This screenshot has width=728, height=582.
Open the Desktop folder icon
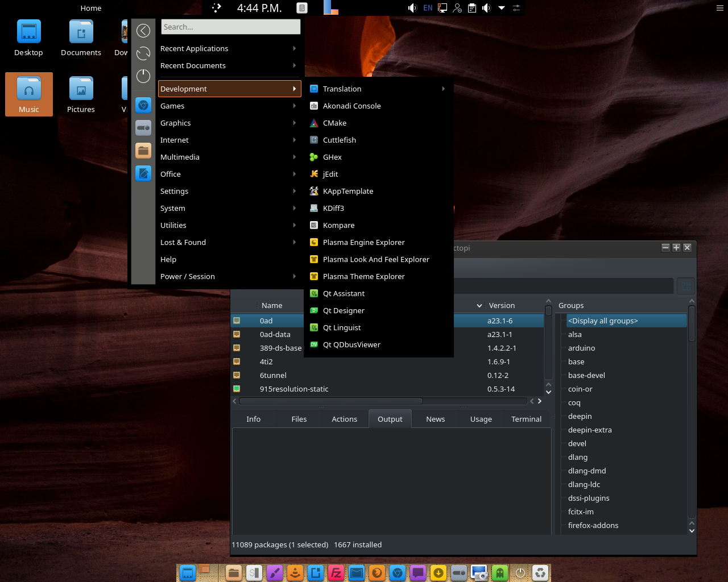[28, 39]
